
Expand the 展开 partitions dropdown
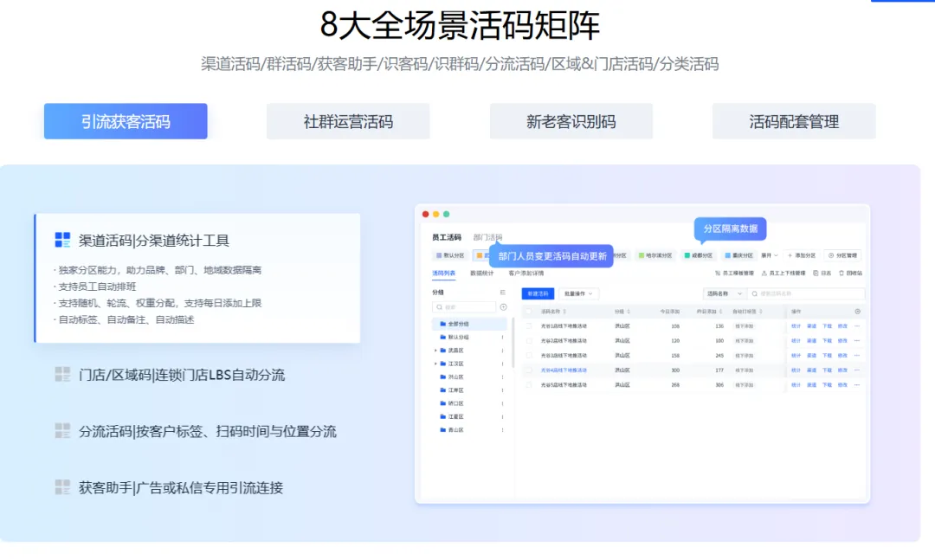click(x=770, y=255)
